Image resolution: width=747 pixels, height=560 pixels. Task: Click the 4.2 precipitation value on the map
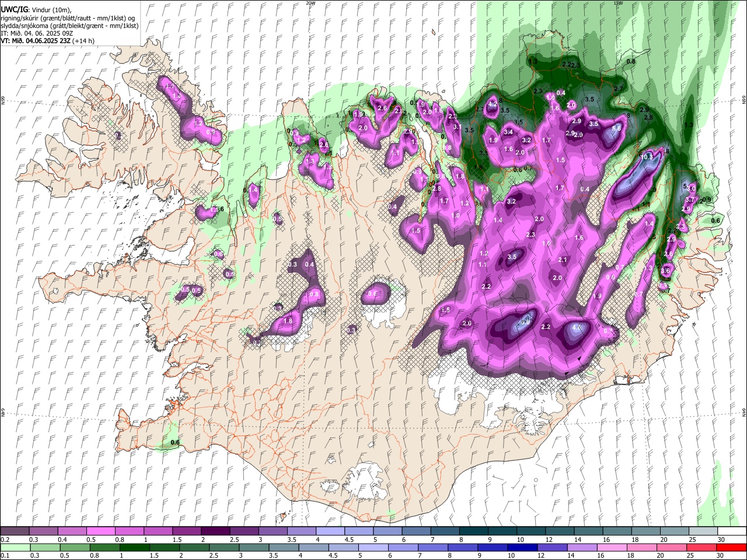492,104
